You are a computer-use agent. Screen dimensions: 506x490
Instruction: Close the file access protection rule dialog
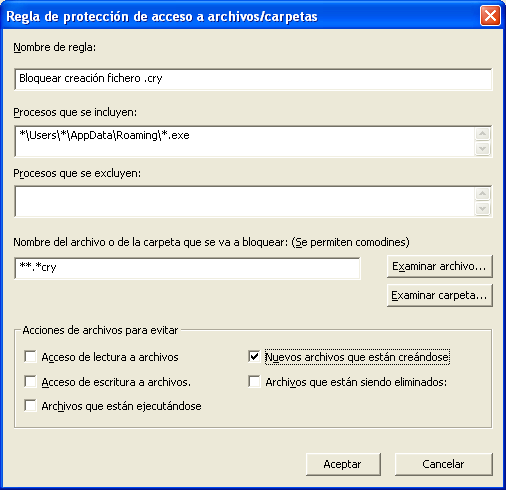[x=490, y=16]
